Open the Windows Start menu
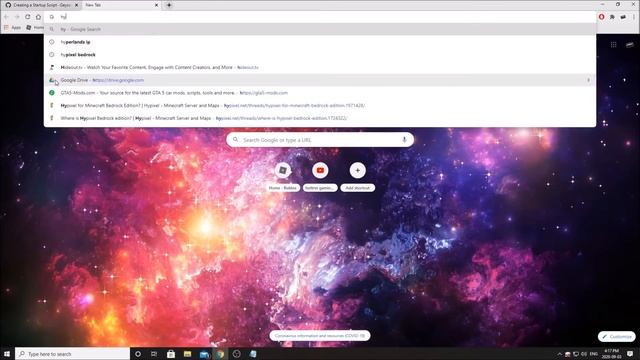Image resolution: width=640 pixels, height=360 pixels. 7,354
